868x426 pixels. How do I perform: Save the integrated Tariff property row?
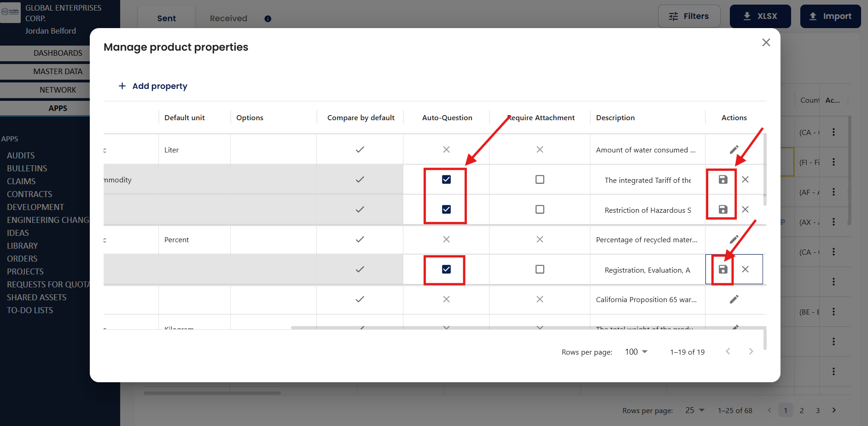pos(723,180)
